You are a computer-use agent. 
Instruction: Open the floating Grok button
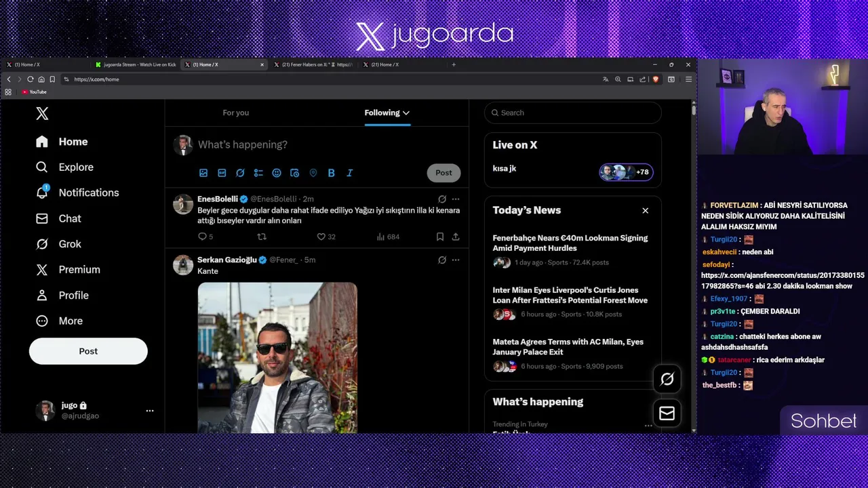click(x=667, y=380)
